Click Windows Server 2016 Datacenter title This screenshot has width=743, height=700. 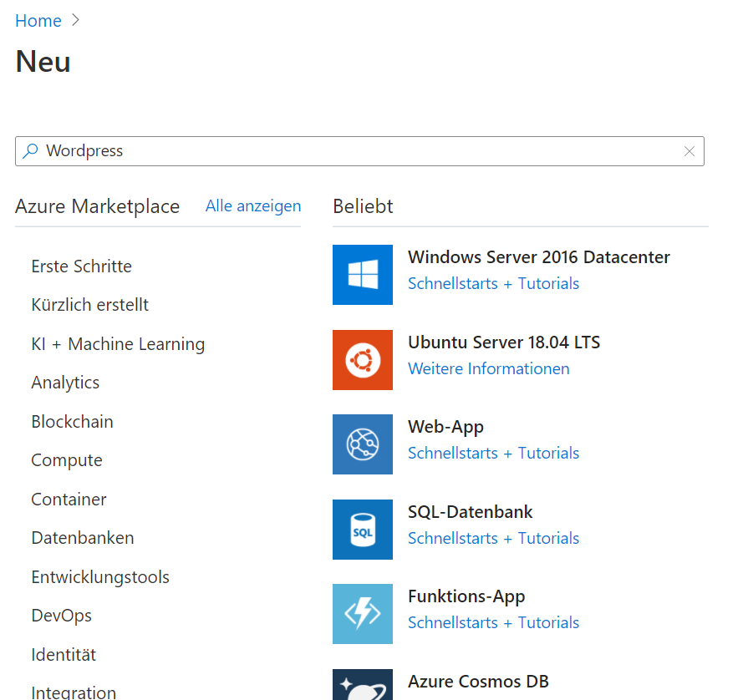point(539,256)
